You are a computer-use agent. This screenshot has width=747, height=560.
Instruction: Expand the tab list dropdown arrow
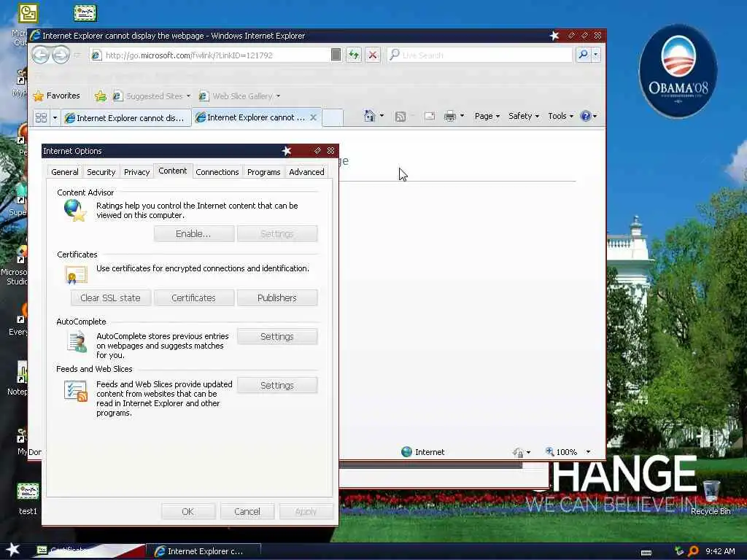point(55,117)
